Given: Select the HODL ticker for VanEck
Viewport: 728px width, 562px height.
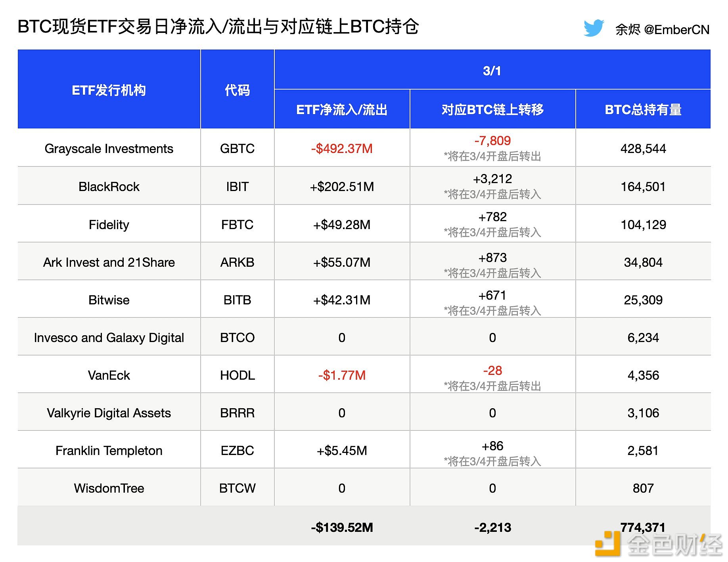Looking at the screenshot, I should click(x=237, y=375).
